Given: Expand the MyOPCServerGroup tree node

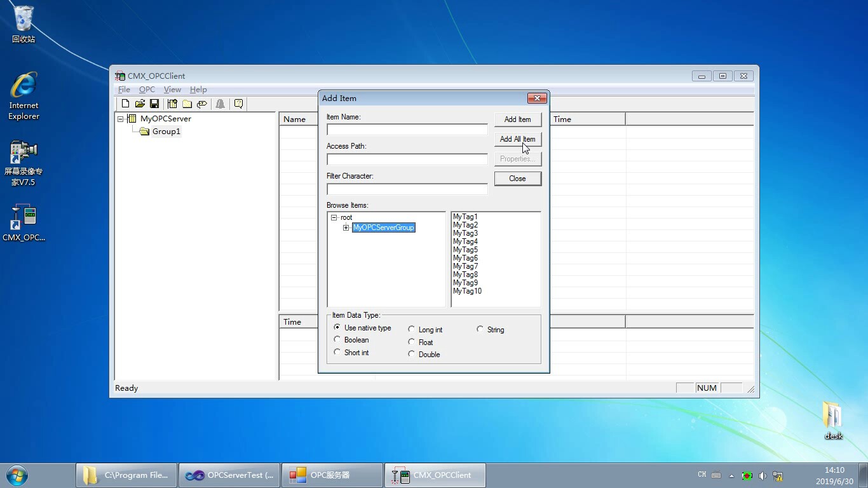Looking at the screenshot, I should [346, 227].
